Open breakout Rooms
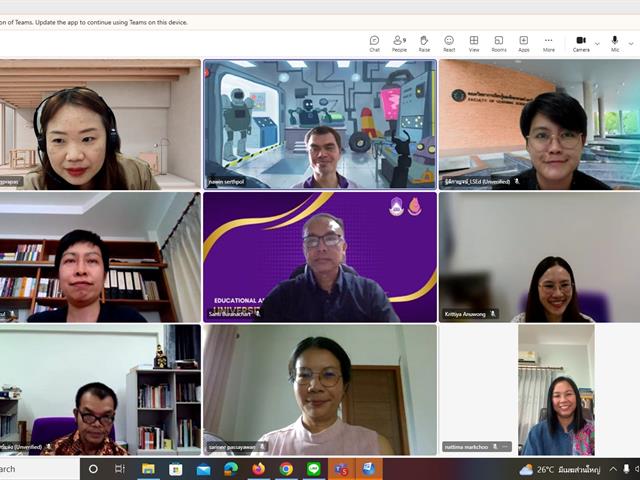Screen dimensions: 640x480 click(499, 43)
